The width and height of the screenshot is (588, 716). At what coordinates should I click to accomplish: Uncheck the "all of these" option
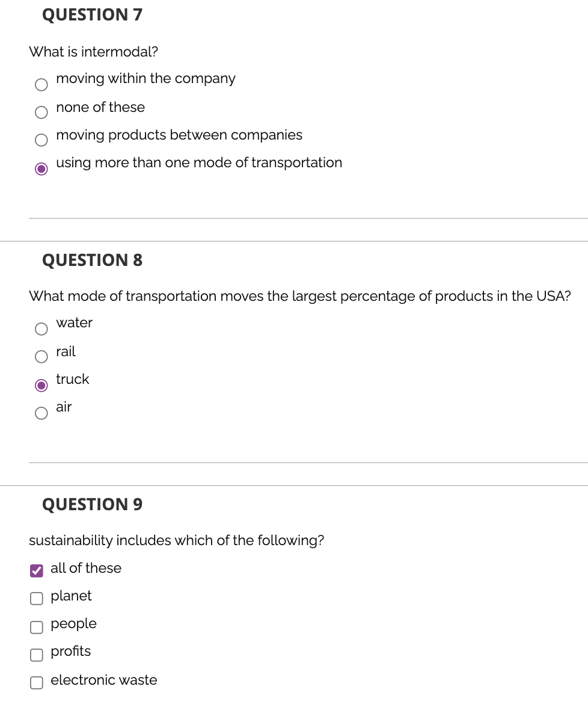tap(36, 570)
